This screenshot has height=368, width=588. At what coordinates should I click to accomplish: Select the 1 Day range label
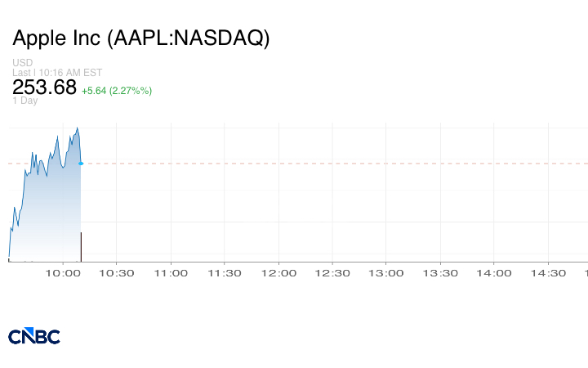click(24, 101)
